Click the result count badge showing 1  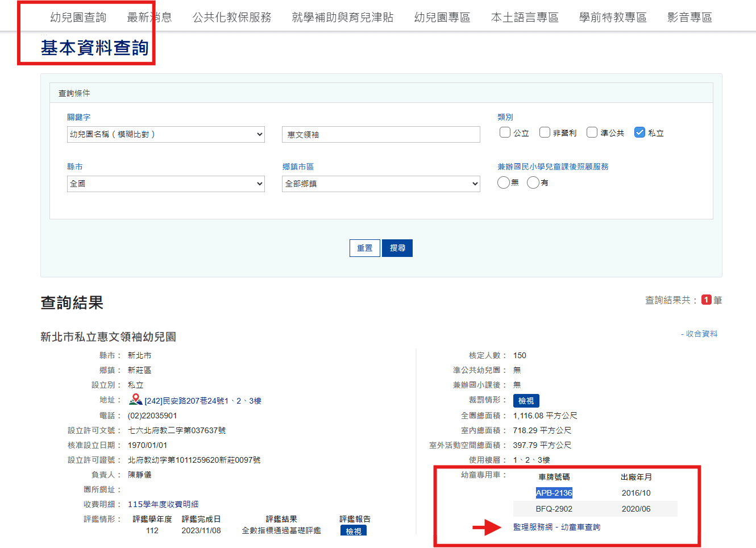[707, 300]
